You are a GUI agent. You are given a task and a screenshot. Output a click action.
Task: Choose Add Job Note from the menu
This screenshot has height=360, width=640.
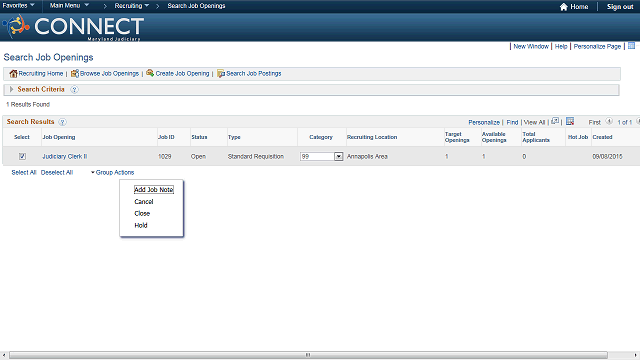[x=154, y=189]
